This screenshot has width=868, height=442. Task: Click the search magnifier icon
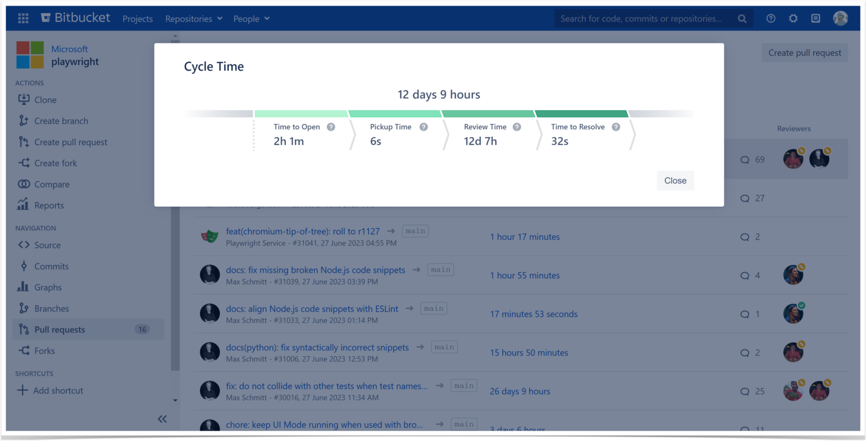point(742,19)
